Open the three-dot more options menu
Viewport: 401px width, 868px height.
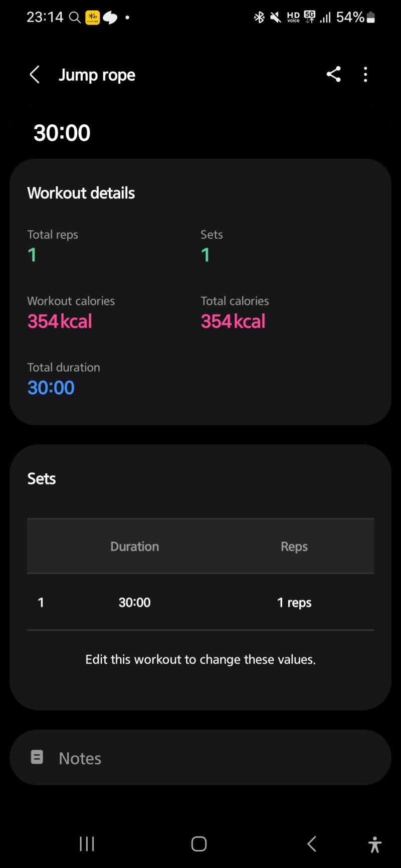point(365,74)
